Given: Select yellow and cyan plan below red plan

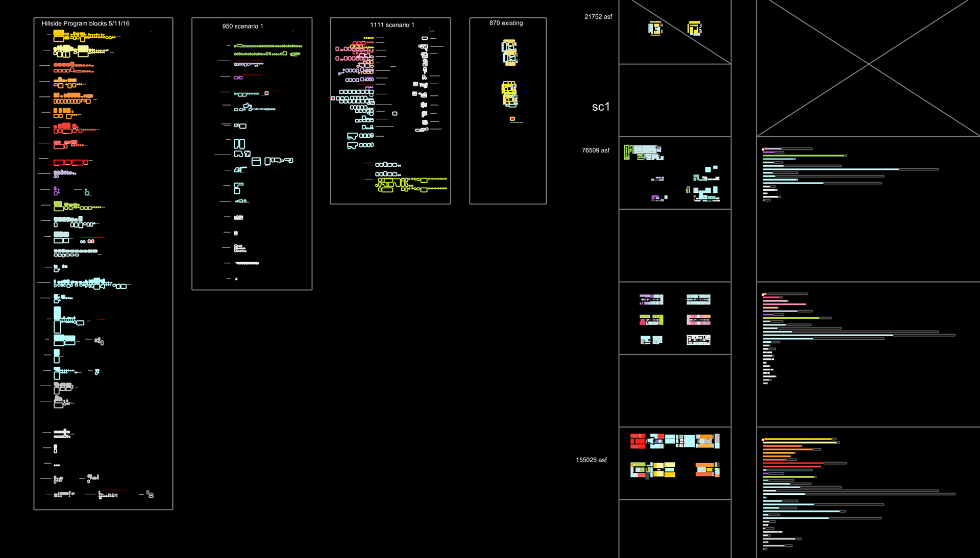Looking at the screenshot, I should pos(652,470).
